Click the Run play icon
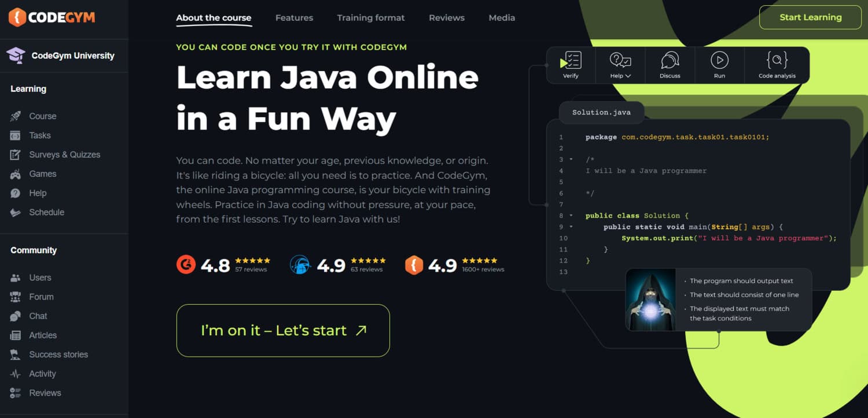The height and width of the screenshot is (418, 868). click(719, 60)
